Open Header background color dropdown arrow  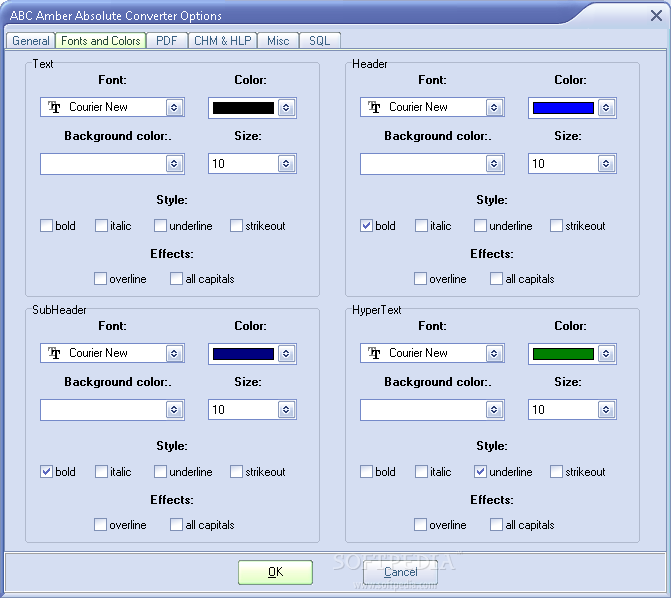tap(494, 164)
